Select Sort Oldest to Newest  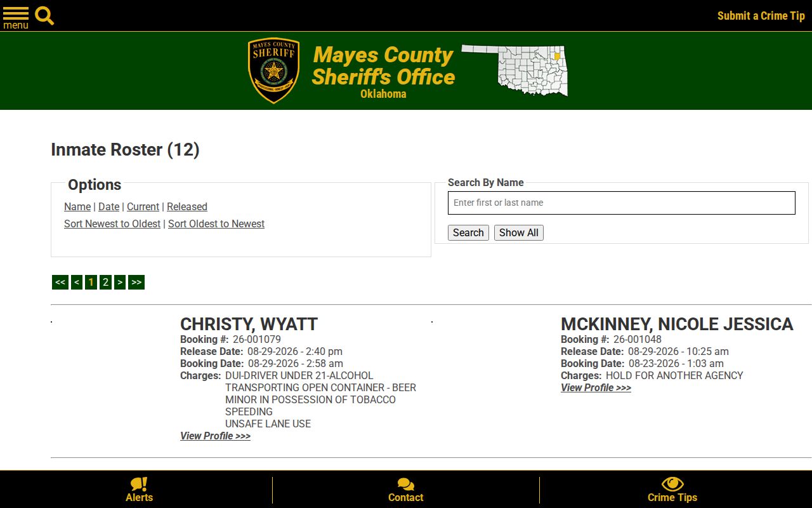tap(216, 224)
